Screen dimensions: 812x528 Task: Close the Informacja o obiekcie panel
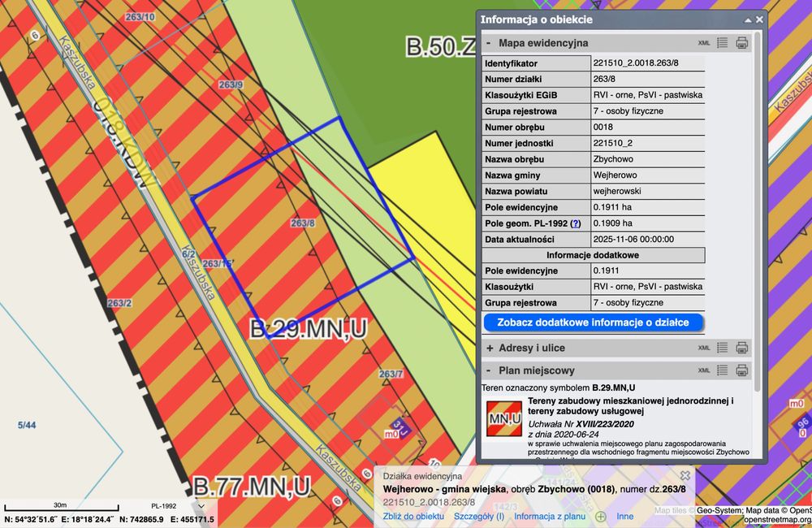tap(759, 19)
